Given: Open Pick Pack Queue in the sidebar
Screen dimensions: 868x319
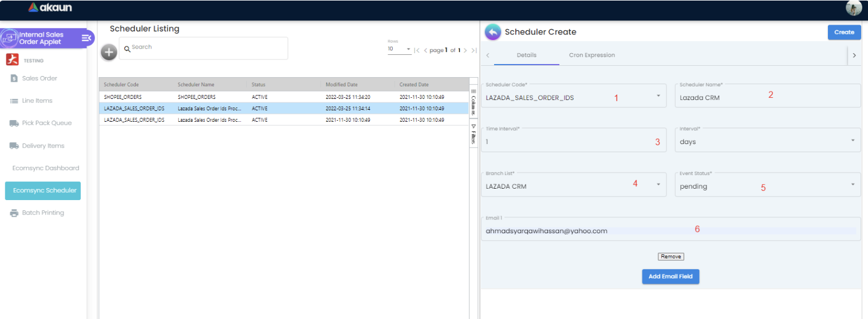Looking at the screenshot, I should coord(46,123).
